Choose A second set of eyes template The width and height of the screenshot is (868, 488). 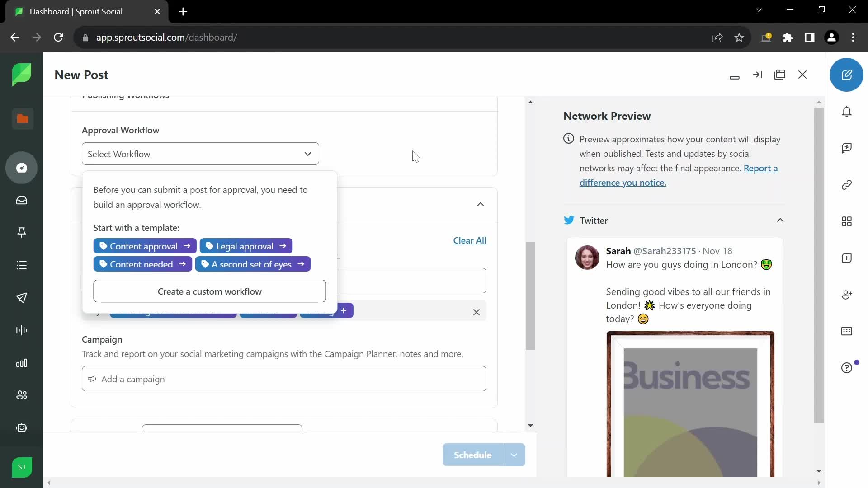[253, 264]
